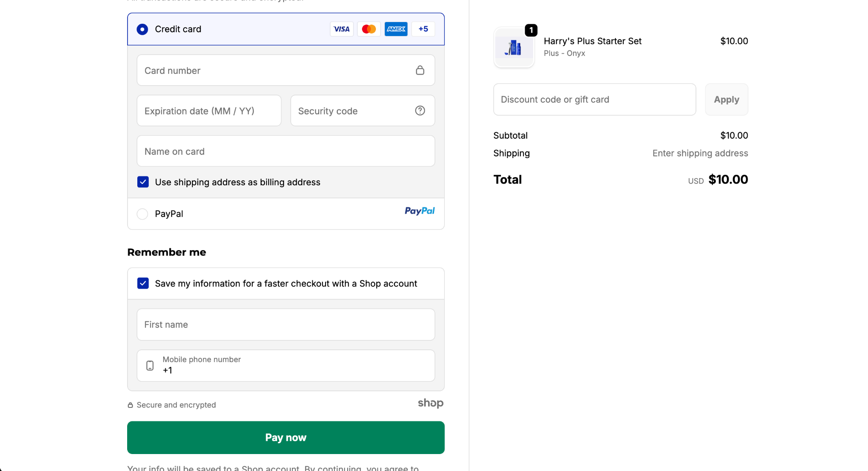Expand the +5 more card types badge

pyautogui.click(x=423, y=29)
